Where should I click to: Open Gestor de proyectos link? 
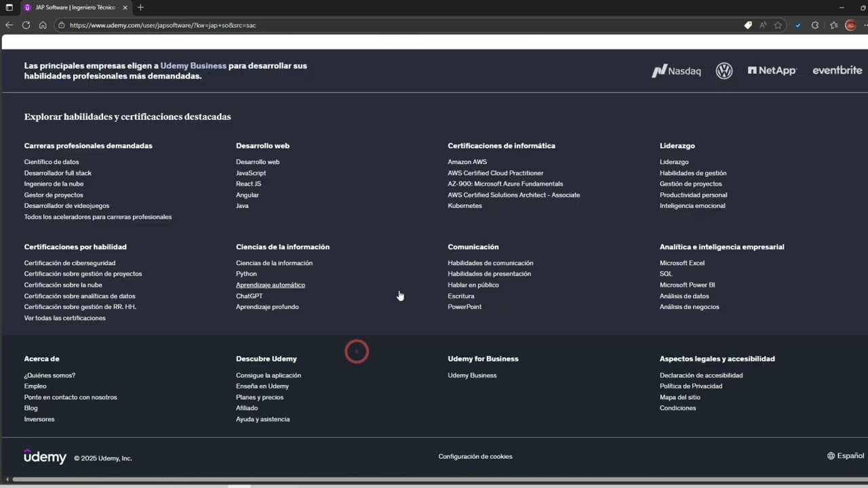54,195
